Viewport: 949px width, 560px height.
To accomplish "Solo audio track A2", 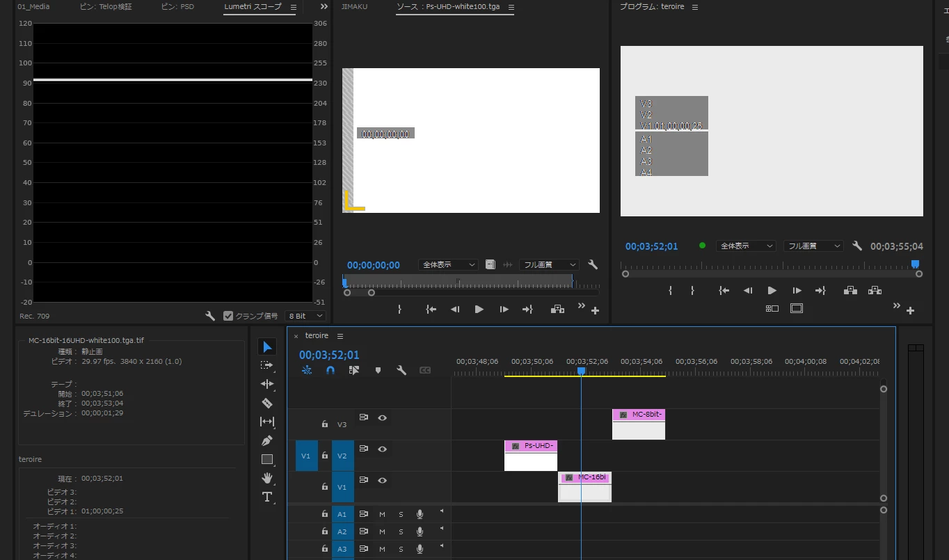I will tap(401, 532).
